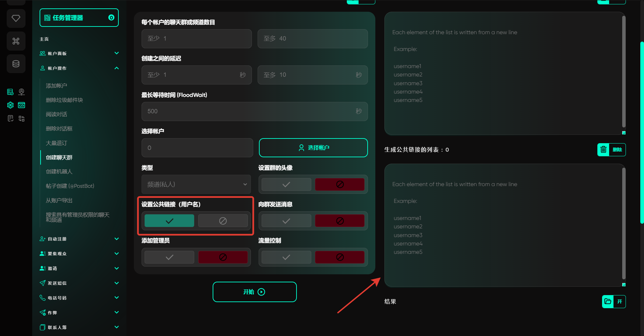The image size is (644, 336).
Task: Click the command-key symbol icon
Action: [x=16, y=41]
